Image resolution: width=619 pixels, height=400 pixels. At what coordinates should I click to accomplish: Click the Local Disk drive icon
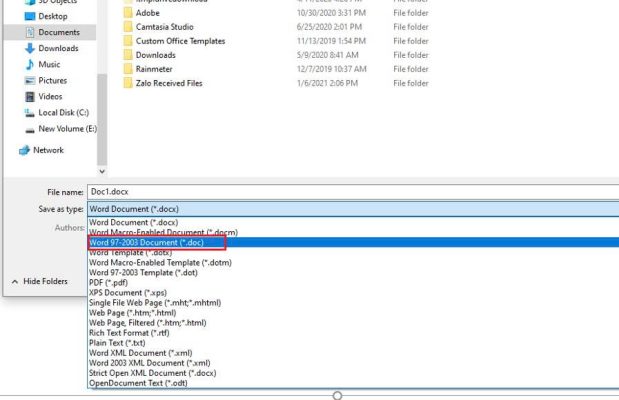click(30, 113)
